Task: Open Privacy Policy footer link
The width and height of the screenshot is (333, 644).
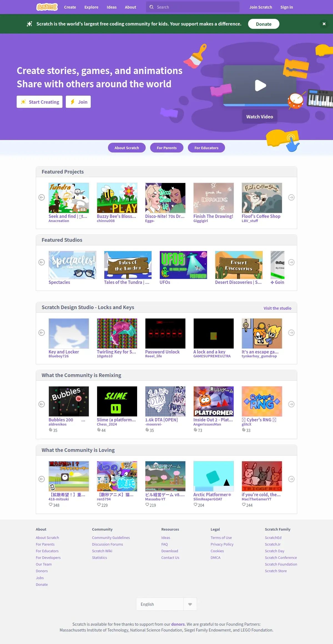Action: 222,544
